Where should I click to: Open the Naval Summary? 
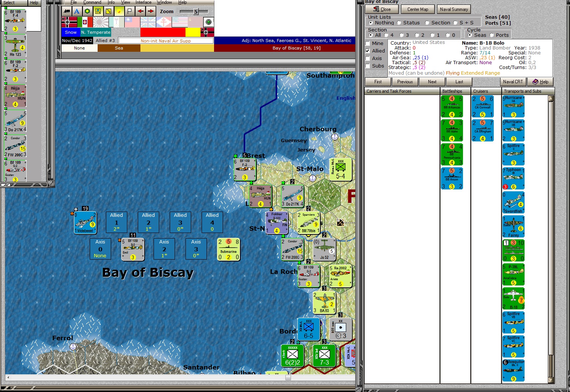(x=454, y=9)
